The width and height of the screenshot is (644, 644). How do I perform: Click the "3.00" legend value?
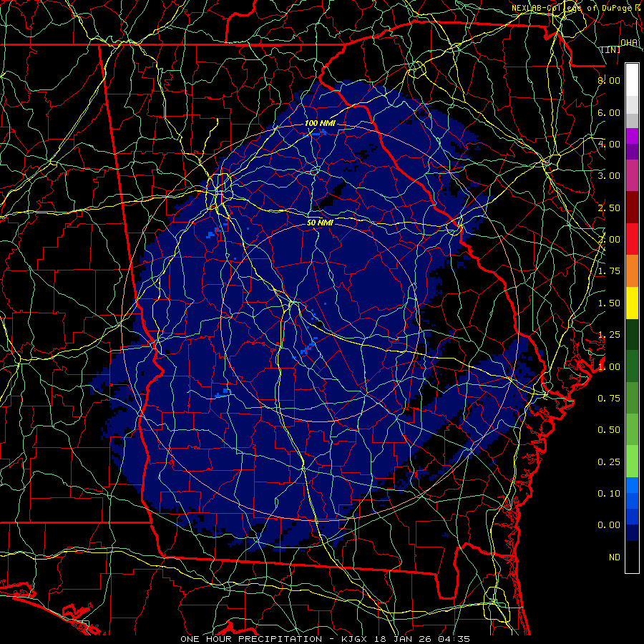pos(609,176)
